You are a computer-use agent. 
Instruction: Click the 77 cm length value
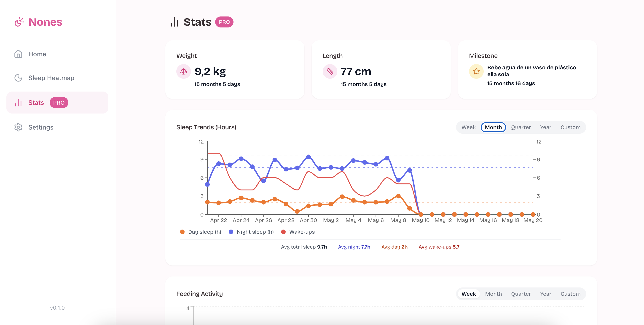tap(356, 72)
